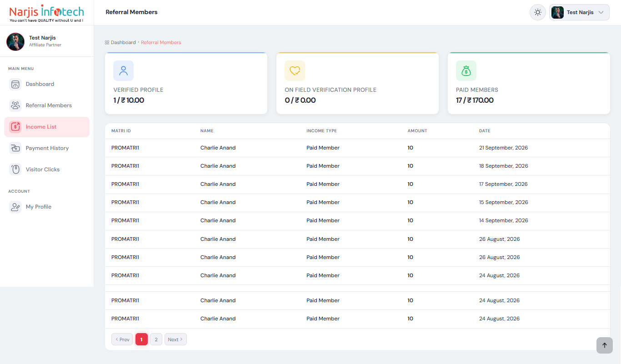Open the Dashboard menu item label
Image resolution: width=621 pixels, height=364 pixels.
[40, 84]
